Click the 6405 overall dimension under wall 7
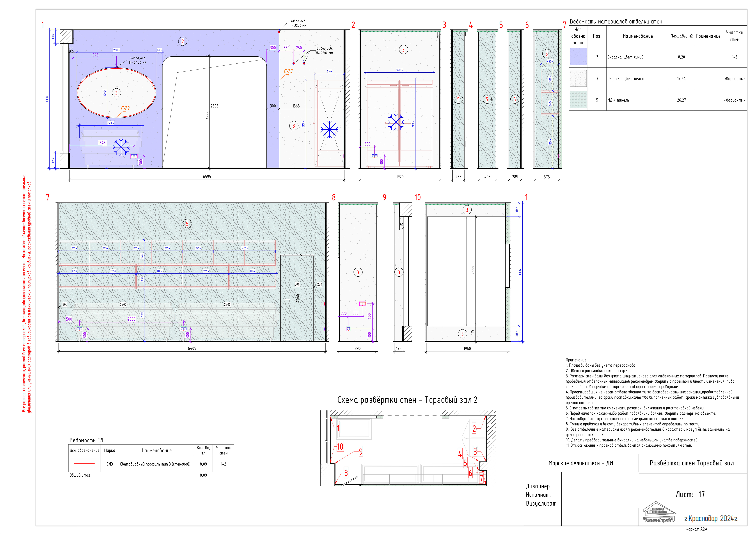The image size is (756, 535). point(192,348)
